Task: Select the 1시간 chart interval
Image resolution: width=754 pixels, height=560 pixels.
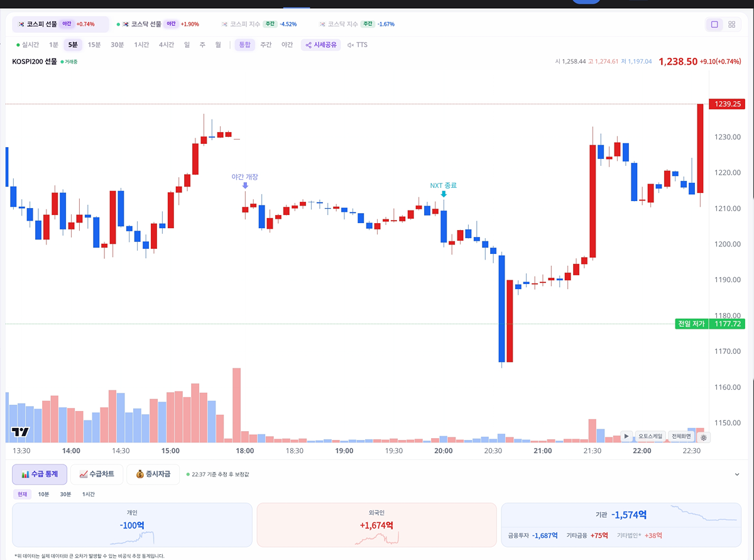Action: coord(141,45)
